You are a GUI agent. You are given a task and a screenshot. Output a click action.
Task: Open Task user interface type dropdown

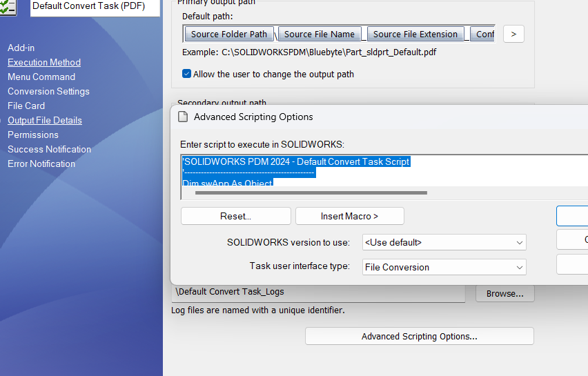(444, 267)
